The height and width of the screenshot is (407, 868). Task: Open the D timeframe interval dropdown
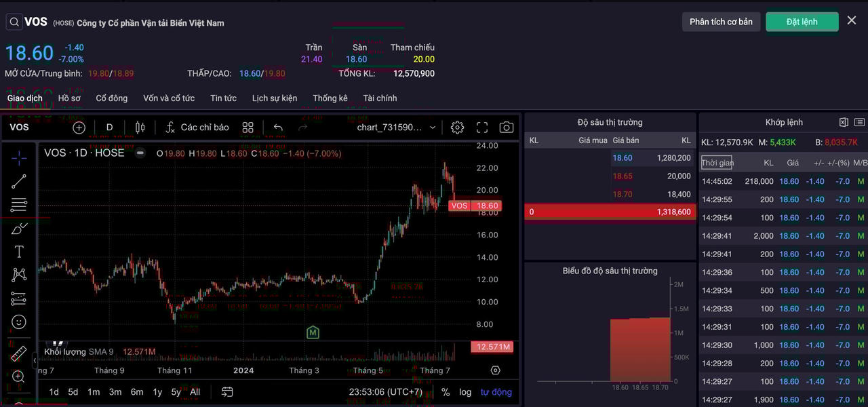click(x=109, y=128)
